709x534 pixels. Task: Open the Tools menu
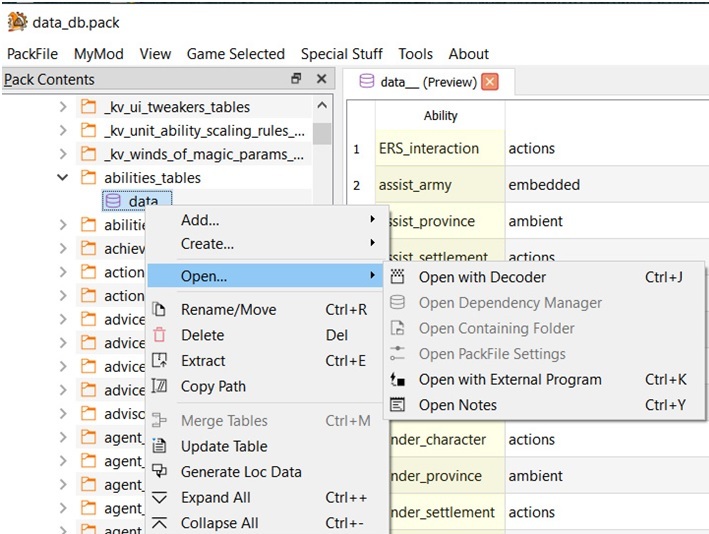416,54
